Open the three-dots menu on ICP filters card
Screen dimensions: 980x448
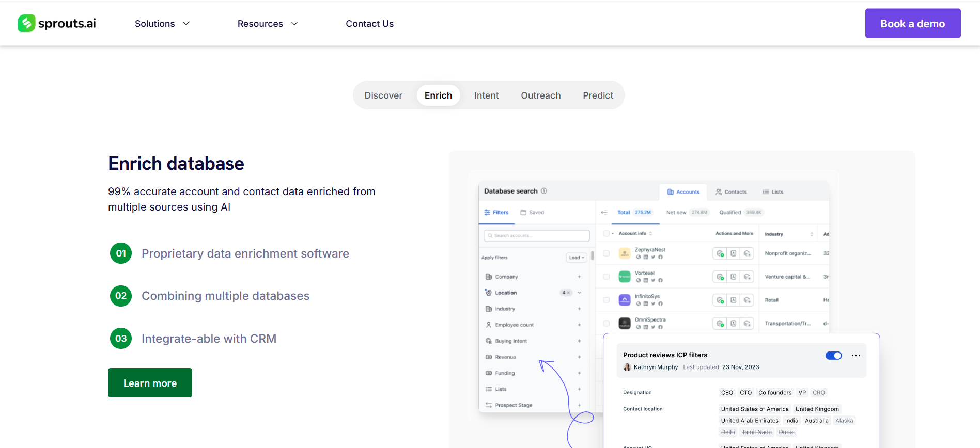(x=856, y=356)
